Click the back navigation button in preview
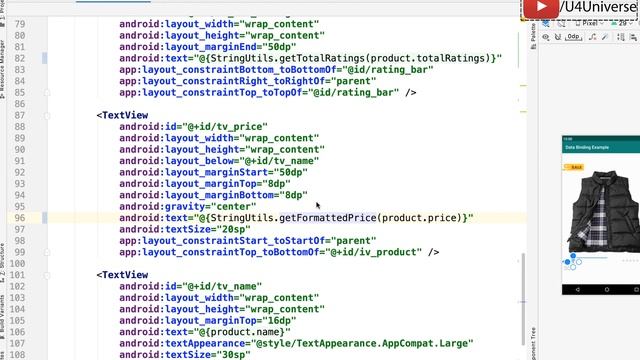 tap(577, 289)
